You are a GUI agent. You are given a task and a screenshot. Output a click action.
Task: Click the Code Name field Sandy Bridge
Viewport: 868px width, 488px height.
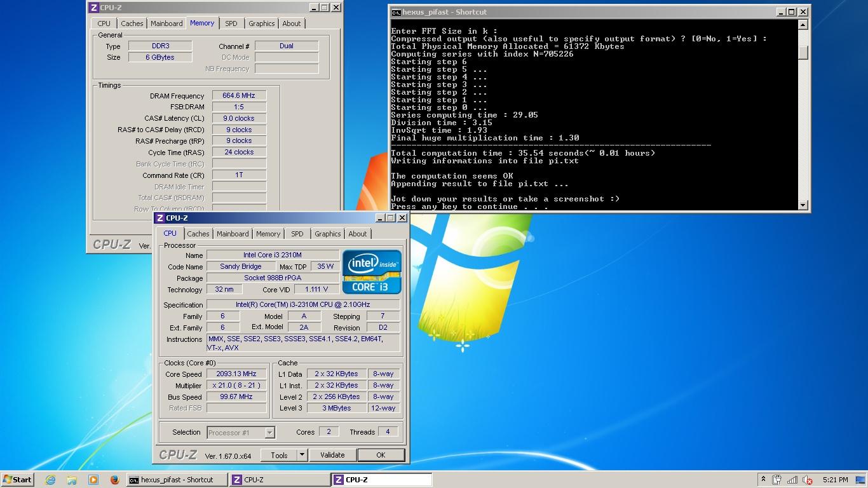point(241,266)
